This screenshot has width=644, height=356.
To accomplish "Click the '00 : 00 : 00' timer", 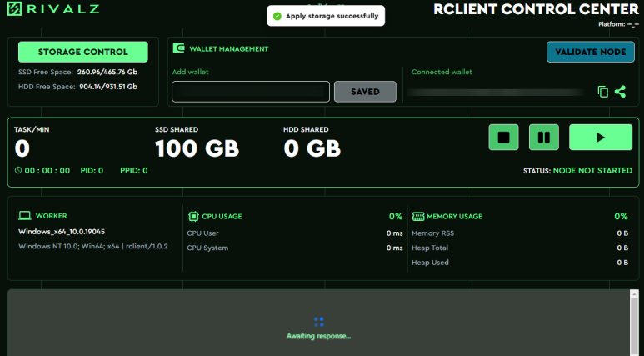I will tap(47, 171).
